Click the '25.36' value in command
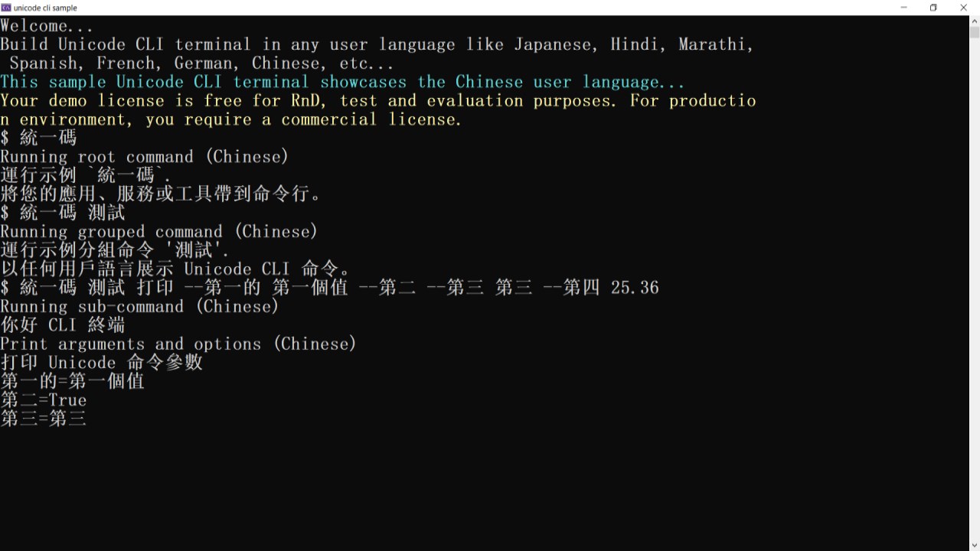980x551 pixels. 635,288
